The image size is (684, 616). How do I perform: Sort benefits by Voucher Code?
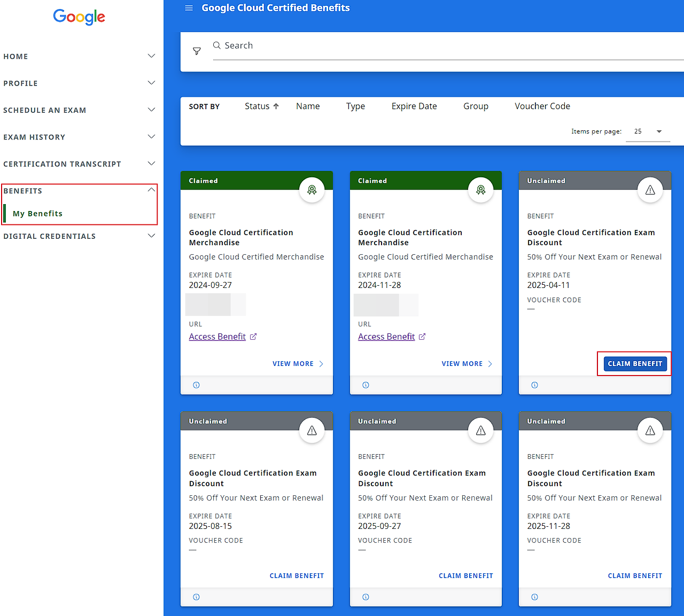pyautogui.click(x=542, y=106)
